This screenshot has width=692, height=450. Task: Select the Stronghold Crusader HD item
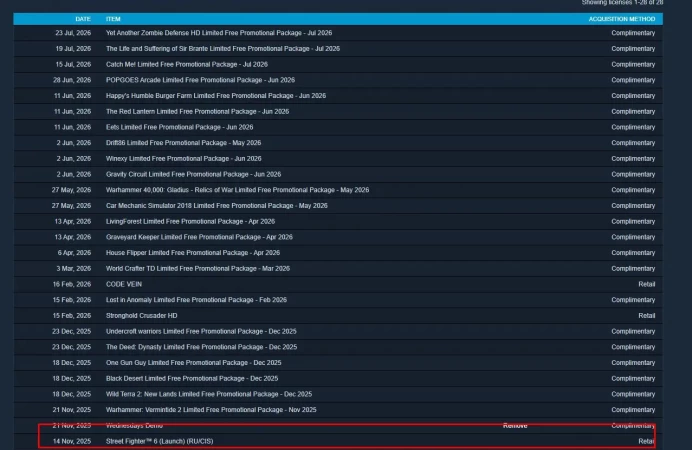tap(142, 316)
